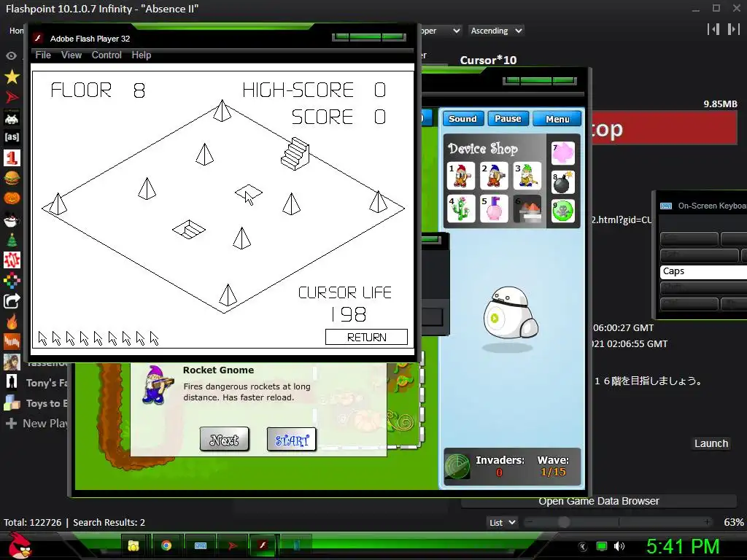Open the File menu in Flash Player
The width and height of the screenshot is (747, 560).
(x=43, y=55)
